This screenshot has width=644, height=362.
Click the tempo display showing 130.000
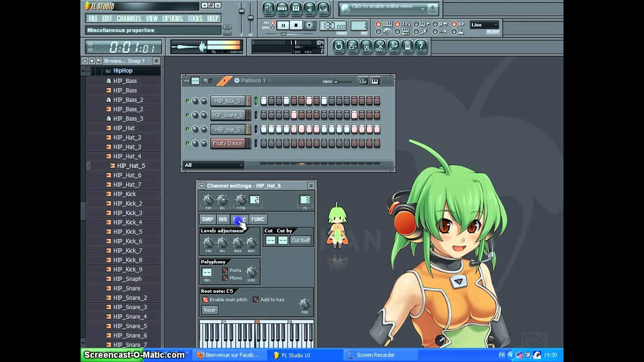(333, 26)
